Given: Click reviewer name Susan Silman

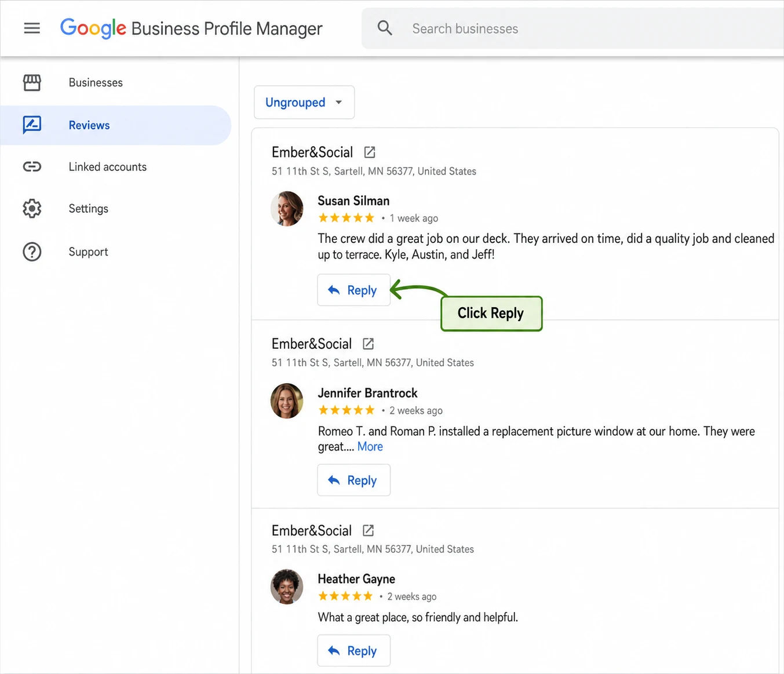Looking at the screenshot, I should point(353,201).
